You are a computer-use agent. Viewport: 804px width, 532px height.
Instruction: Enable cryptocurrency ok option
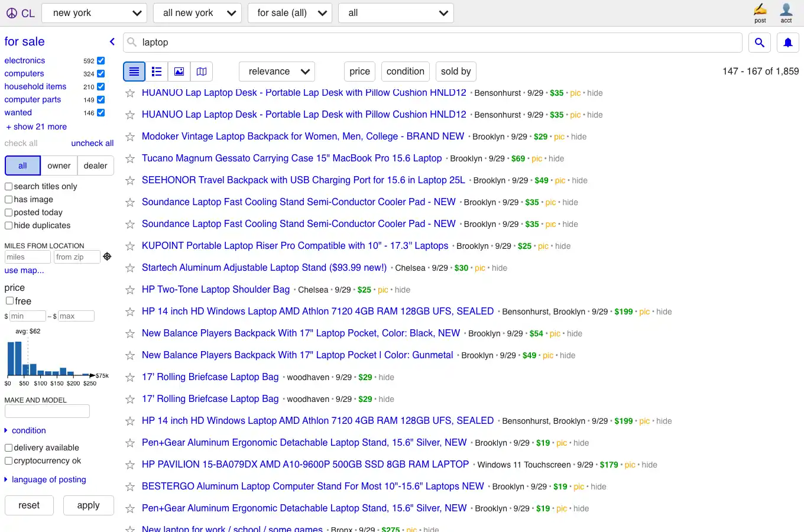coord(9,460)
